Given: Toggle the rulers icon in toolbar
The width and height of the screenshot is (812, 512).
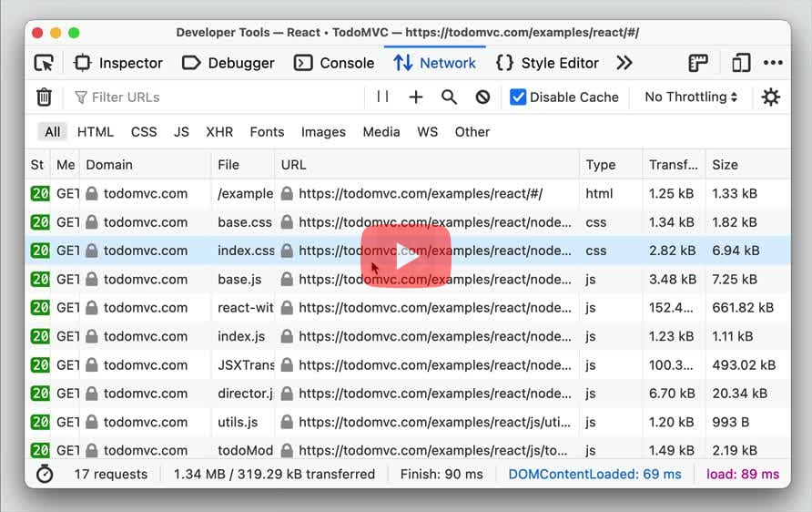Looking at the screenshot, I should pos(698,63).
